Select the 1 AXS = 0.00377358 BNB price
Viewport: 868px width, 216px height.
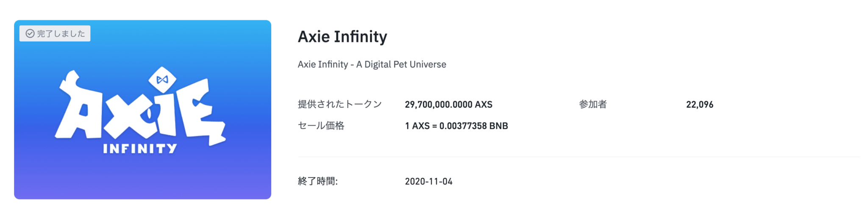pyautogui.click(x=456, y=126)
